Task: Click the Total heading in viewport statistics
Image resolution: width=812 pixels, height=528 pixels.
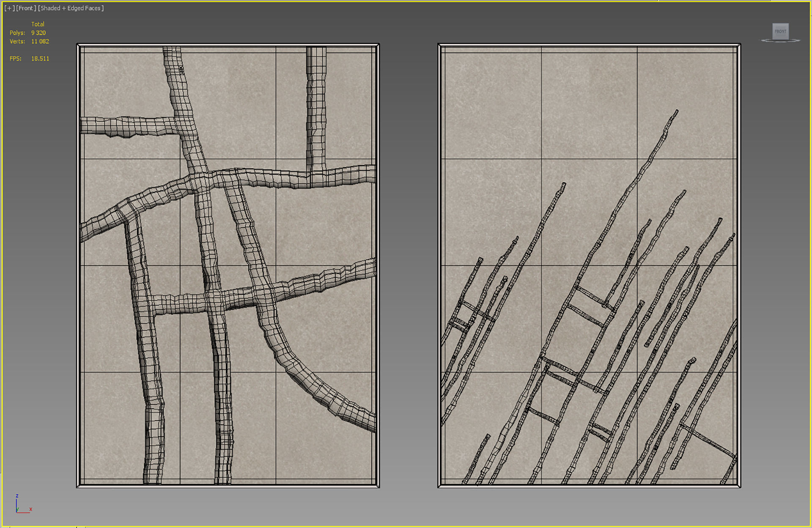Action: coord(38,24)
